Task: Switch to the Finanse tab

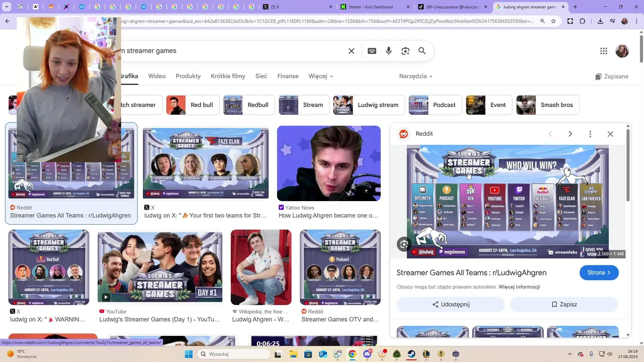Action: pos(288,76)
